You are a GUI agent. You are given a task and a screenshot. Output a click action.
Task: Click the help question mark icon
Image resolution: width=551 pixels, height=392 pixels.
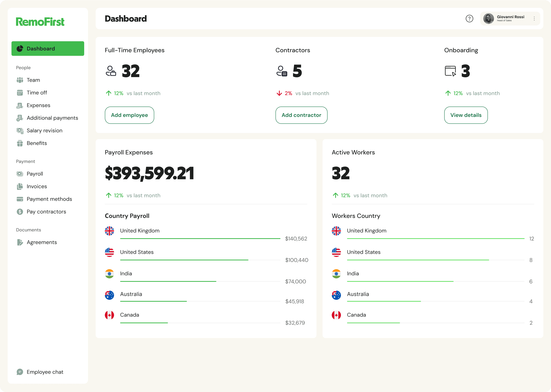coord(469,19)
